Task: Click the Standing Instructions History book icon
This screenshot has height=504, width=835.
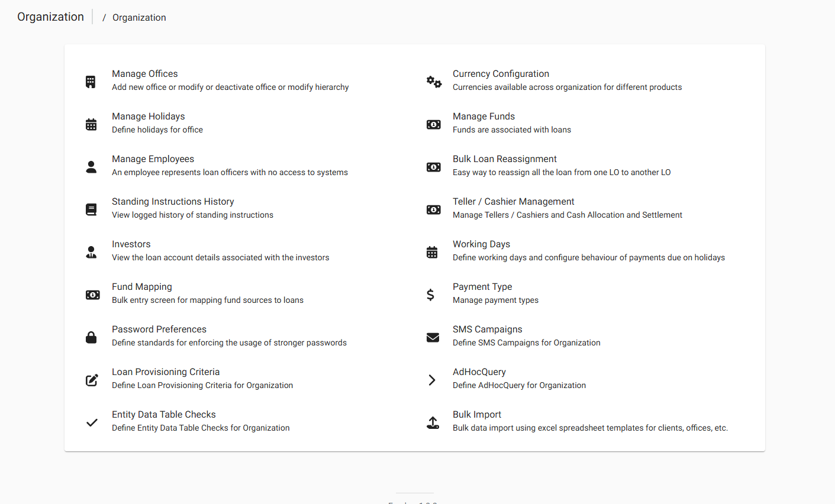Action: click(91, 209)
